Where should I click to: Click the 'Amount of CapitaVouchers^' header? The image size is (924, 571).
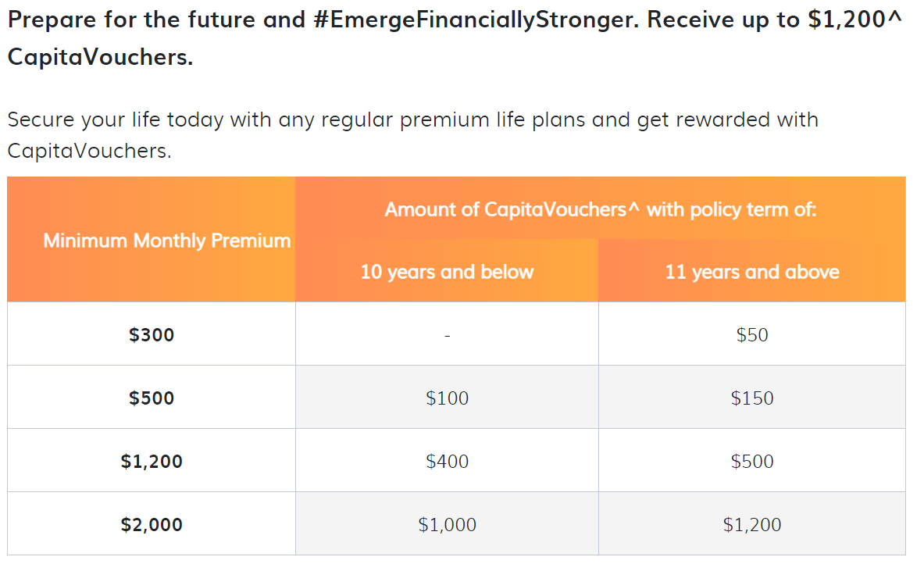click(601, 209)
